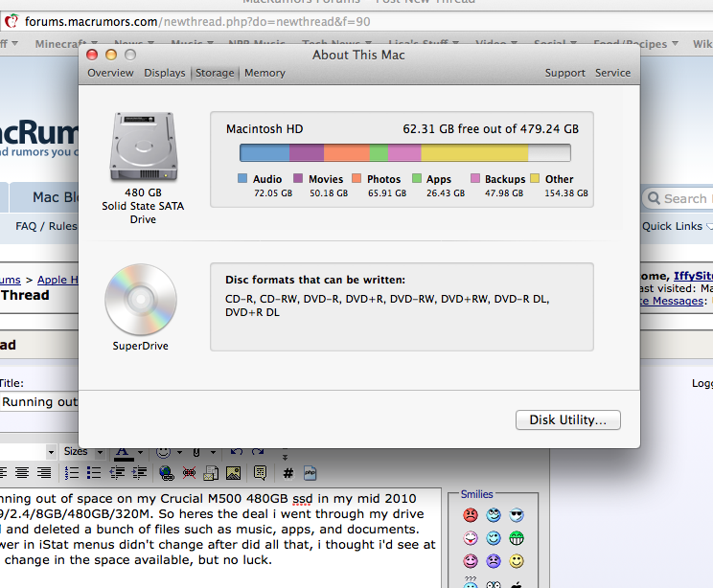Click the yellow Other legend swatch

(x=535, y=178)
